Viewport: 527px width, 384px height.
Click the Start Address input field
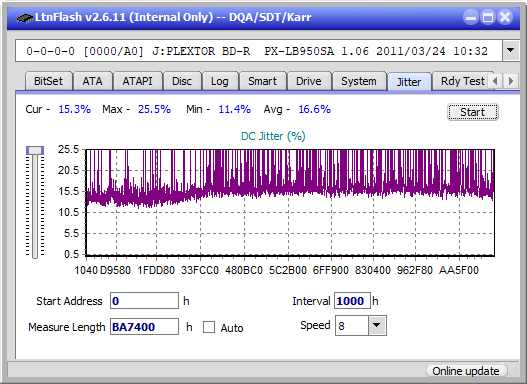[145, 301]
